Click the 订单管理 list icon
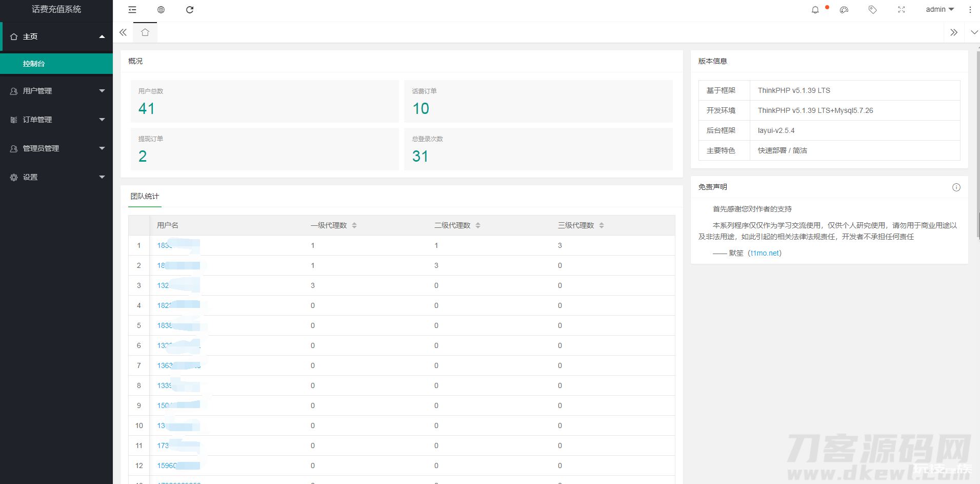This screenshot has width=980, height=484. click(14, 120)
